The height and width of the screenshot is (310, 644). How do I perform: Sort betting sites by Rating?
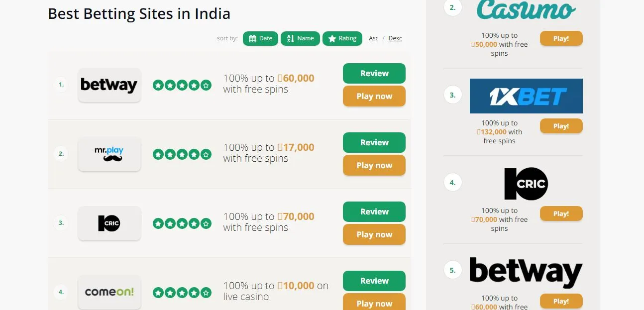coord(342,38)
